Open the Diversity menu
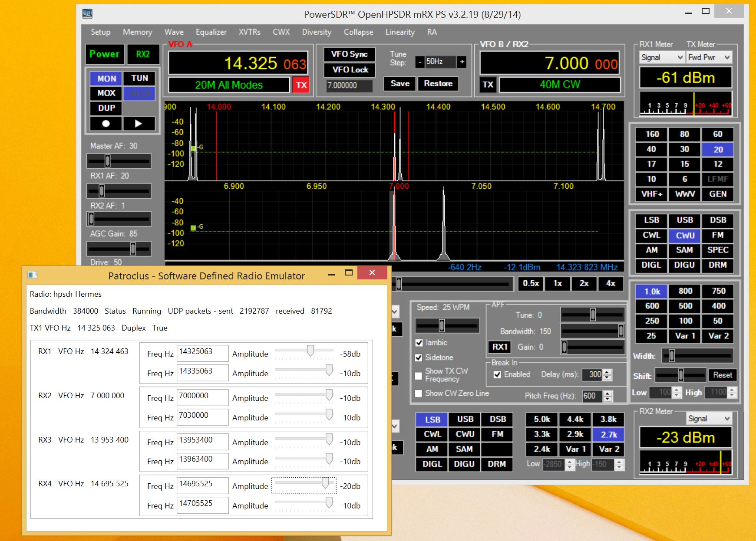The width and height of the screenshot is (756, 541). point(317,32)
